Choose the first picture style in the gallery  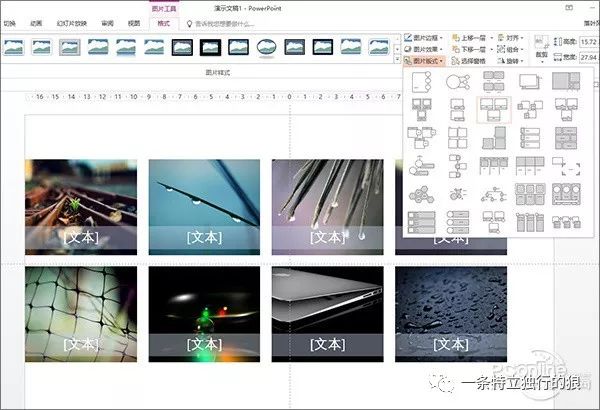[13, 47]
